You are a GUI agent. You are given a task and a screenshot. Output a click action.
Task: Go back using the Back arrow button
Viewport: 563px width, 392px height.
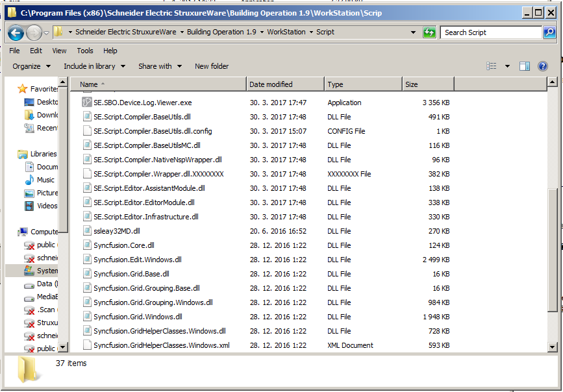click(x=16, y=33)
